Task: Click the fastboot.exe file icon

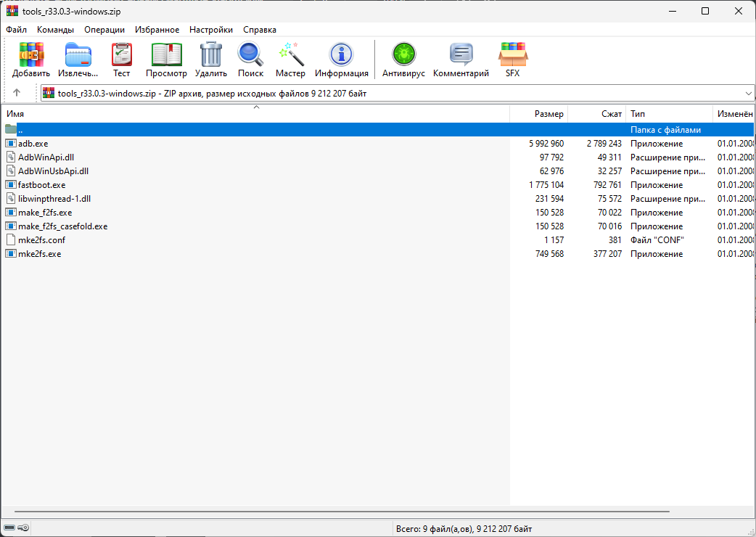Action: pos(11,184)
